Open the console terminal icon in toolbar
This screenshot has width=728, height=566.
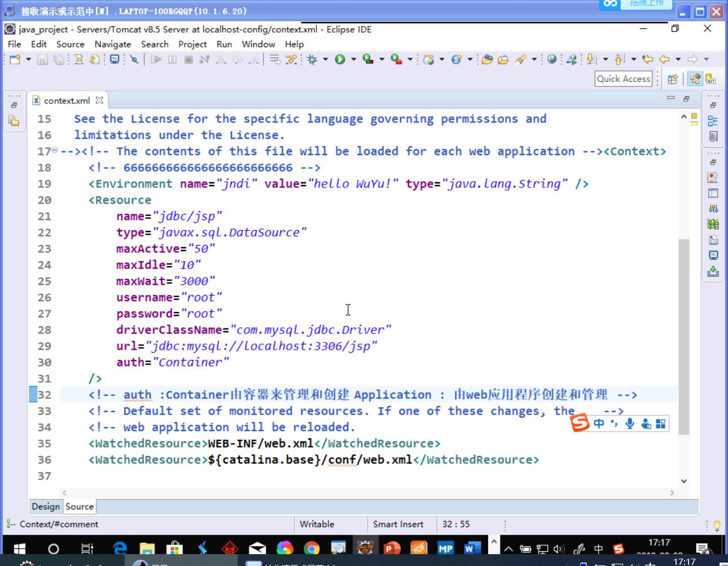tap(115, 59)
